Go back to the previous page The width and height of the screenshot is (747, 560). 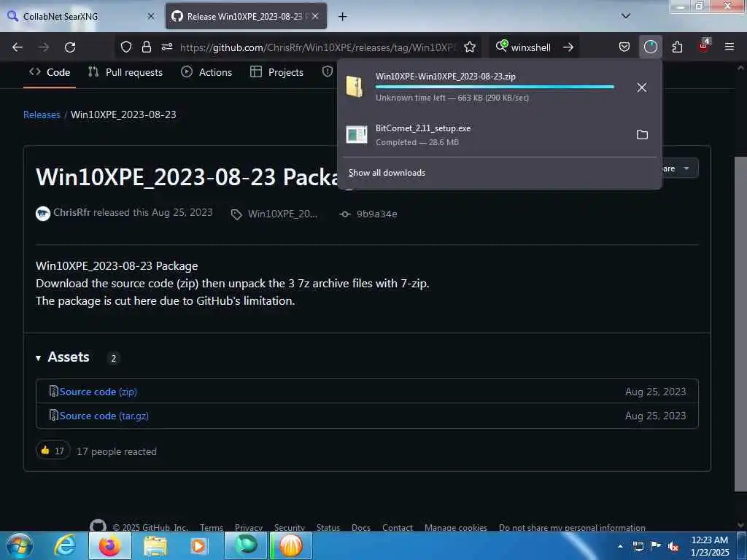[18, 47]
